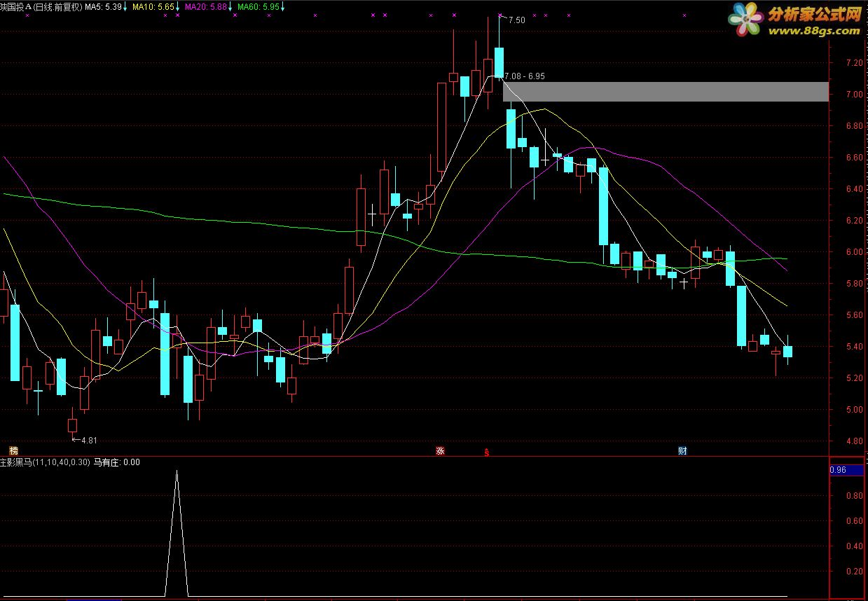Click the 7.20 price axis label
This screenshot has height=601, width=868.
pos(854,63)
